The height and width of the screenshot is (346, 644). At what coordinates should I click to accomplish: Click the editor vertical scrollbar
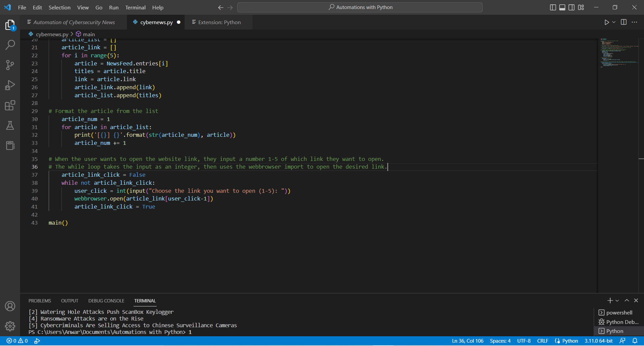pyautogui.click(x=641, y=166)
